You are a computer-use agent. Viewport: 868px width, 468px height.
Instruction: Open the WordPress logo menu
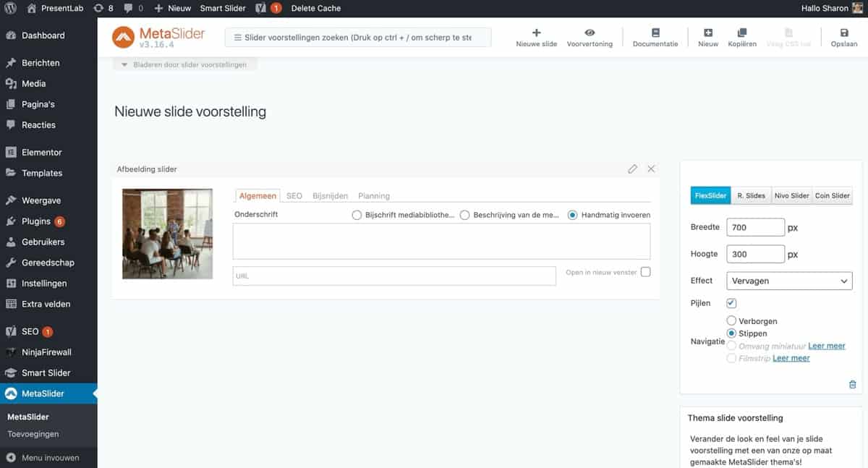tap(11, 8)
